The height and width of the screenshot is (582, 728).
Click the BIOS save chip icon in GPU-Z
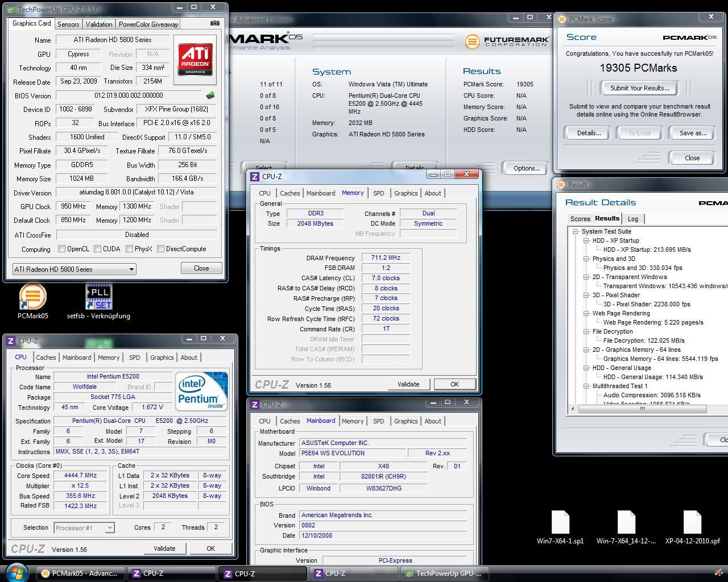click(210, 95)
